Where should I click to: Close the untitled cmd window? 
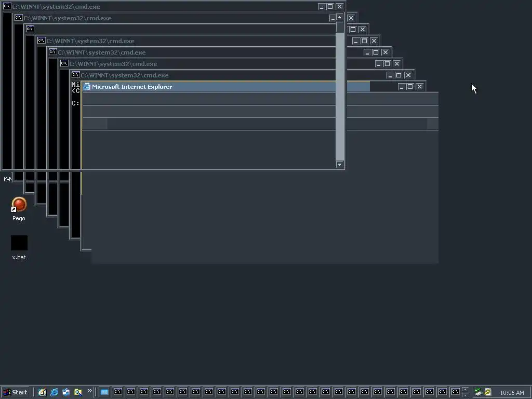(362, 30)
